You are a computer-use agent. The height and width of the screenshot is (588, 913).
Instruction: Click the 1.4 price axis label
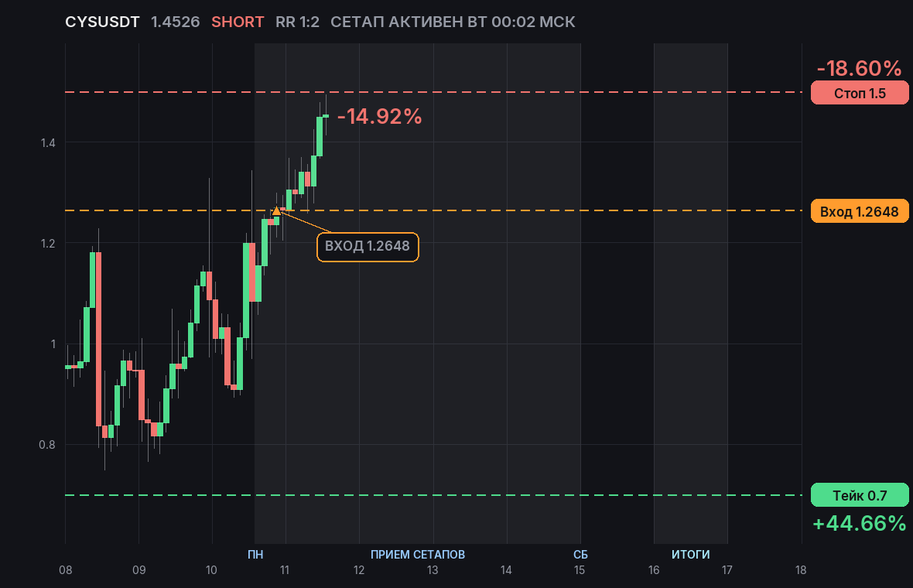48,142
